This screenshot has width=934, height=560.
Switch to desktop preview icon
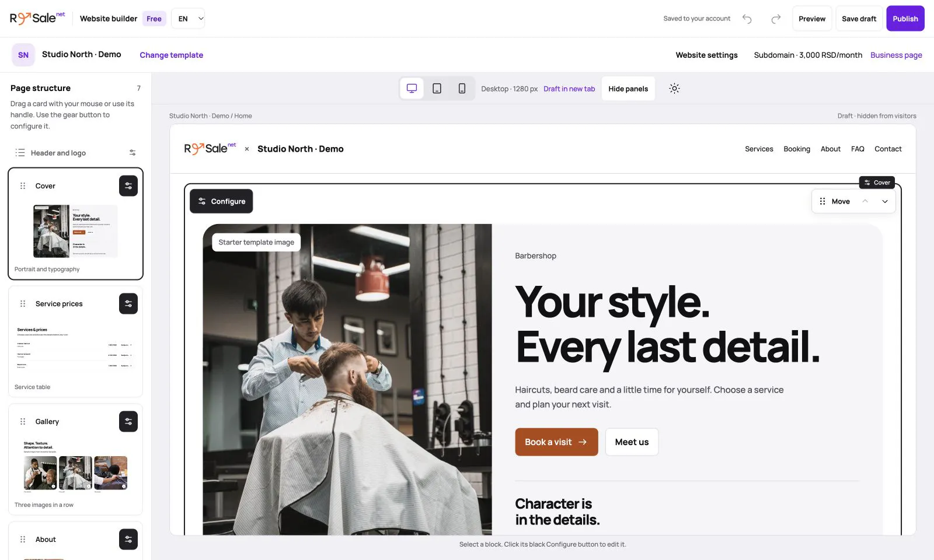point(412,89)
